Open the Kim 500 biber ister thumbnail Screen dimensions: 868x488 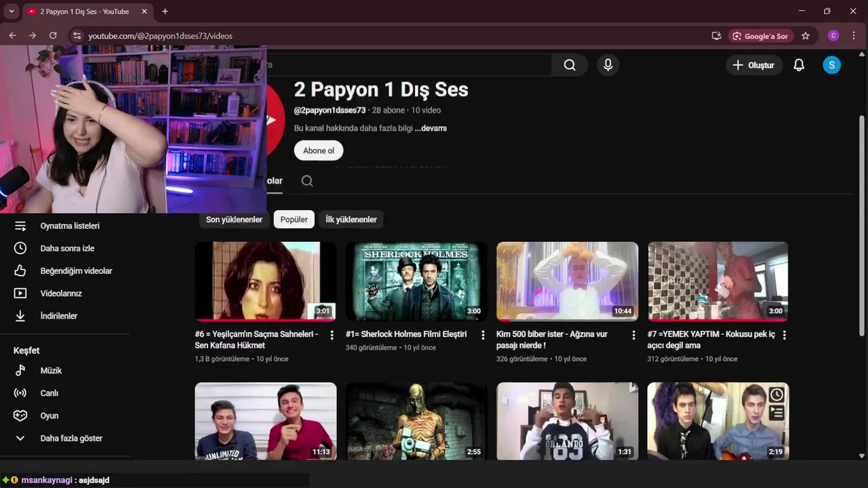[567, 281]
